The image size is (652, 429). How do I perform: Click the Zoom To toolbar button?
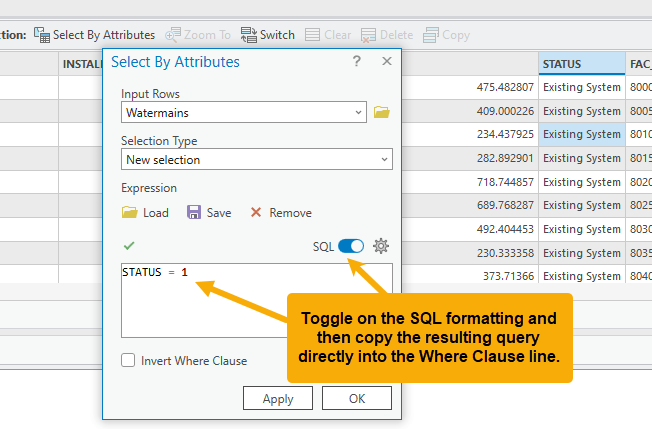coord(198,35)
